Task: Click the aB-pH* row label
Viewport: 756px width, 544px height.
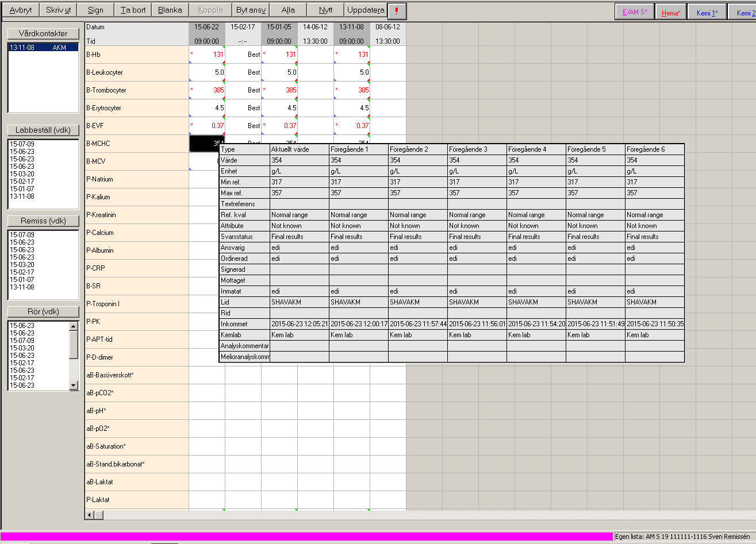Action: pos(137,411)
